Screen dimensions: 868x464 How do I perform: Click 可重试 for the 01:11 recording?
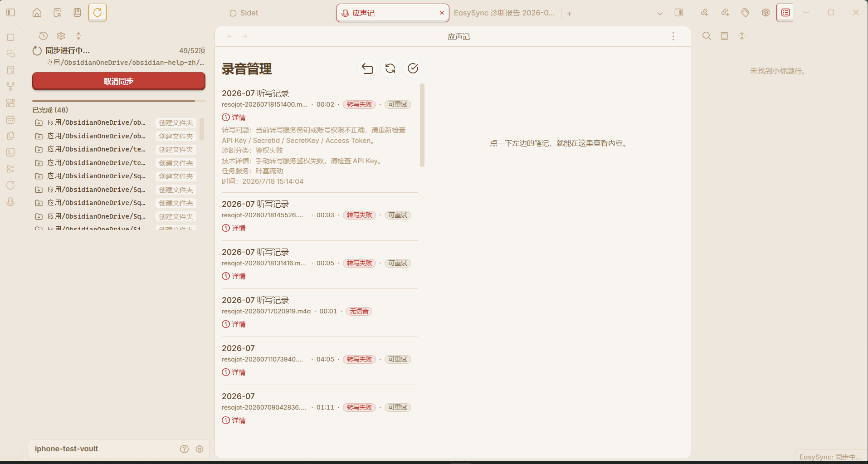[398, 407]
